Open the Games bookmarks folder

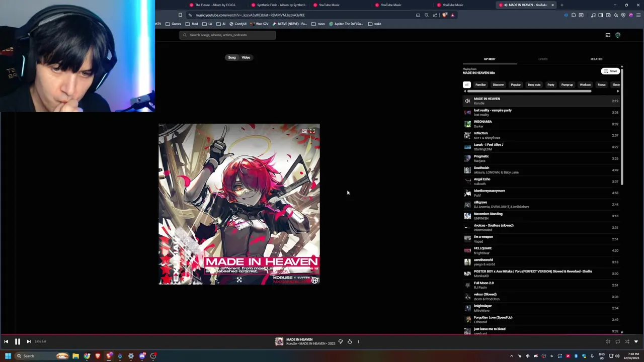[173, 24]
